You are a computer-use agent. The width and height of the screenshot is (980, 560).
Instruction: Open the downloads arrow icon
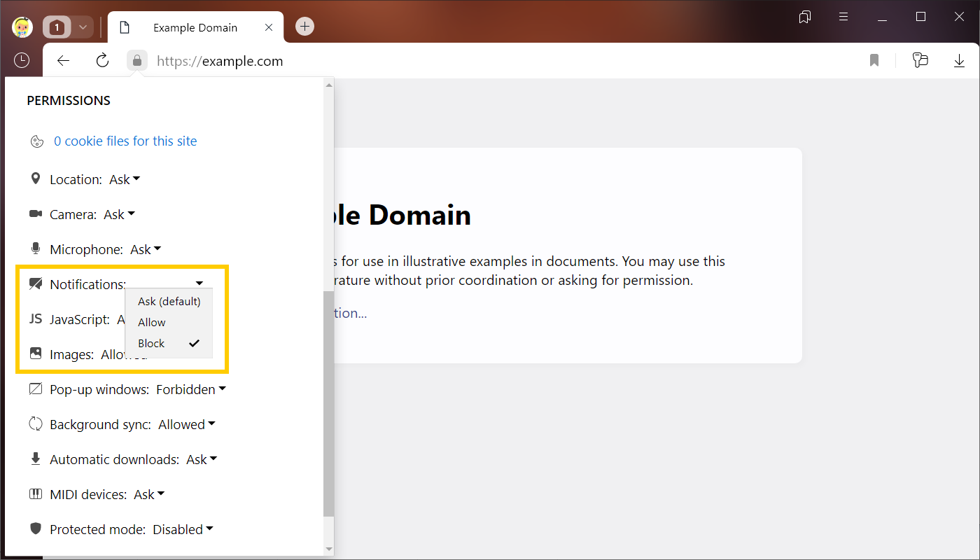959,61
